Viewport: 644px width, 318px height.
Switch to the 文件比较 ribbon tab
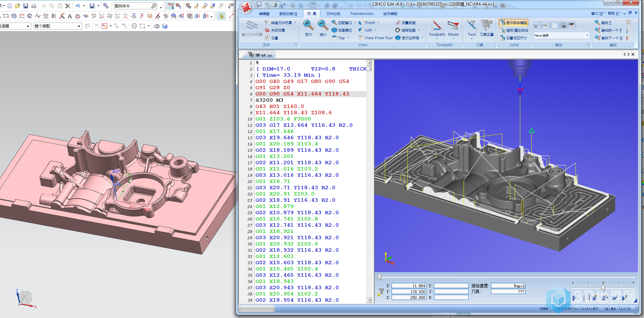point(333,14)
